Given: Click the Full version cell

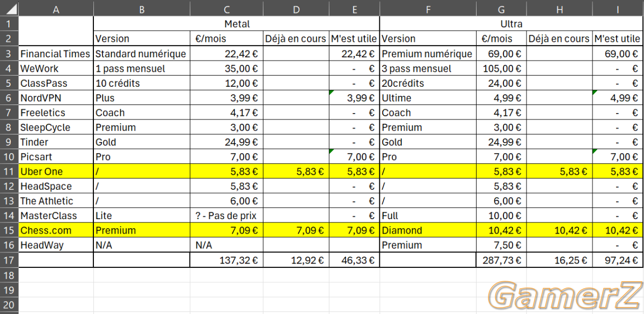Looking at the screenshot, I should [428, 216].
